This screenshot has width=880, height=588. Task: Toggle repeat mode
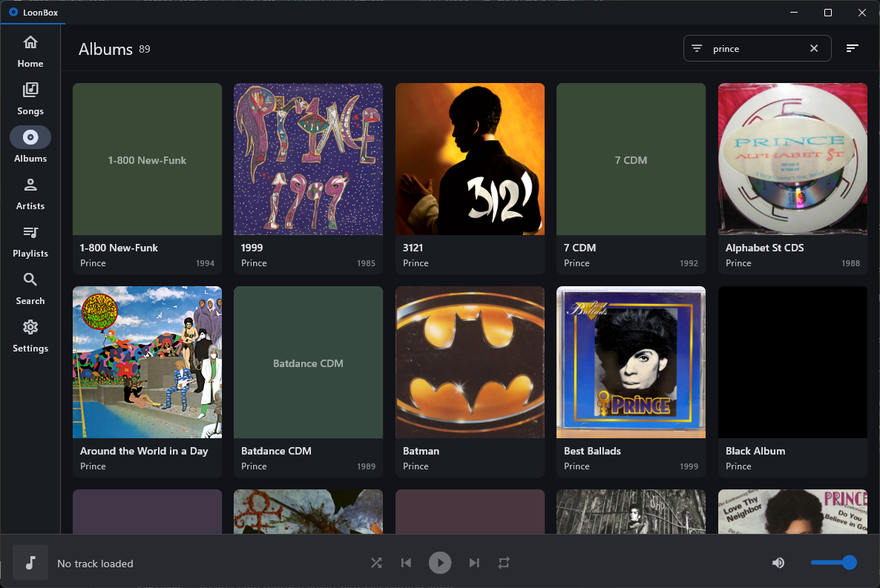pos(504,563)
